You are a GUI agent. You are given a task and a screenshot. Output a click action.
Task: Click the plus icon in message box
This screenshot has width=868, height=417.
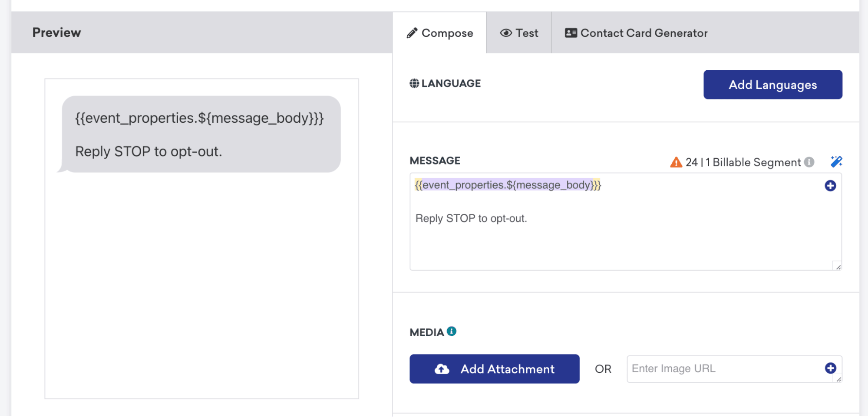point(830,186)
